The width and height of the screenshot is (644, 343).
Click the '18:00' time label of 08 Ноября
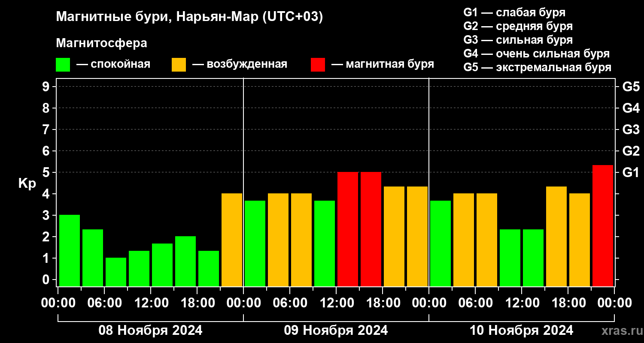[x=197, y=303]
